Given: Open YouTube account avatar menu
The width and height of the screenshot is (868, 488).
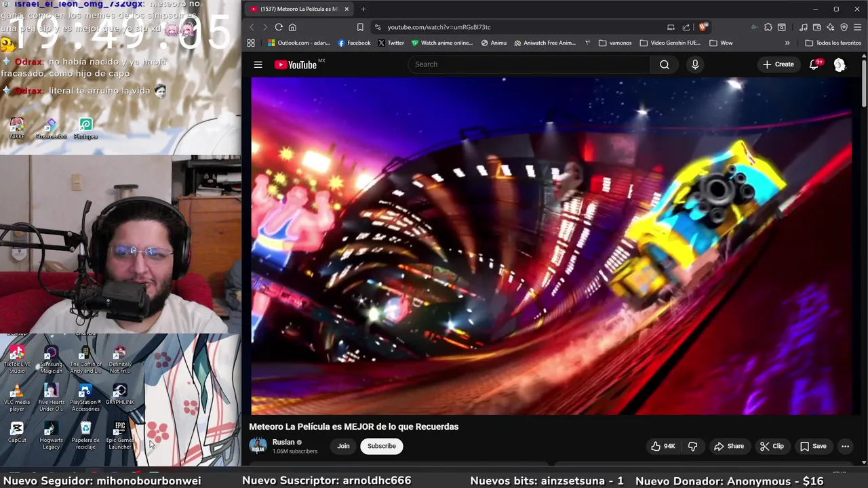Looking at the screenshot, I should 840,64.
